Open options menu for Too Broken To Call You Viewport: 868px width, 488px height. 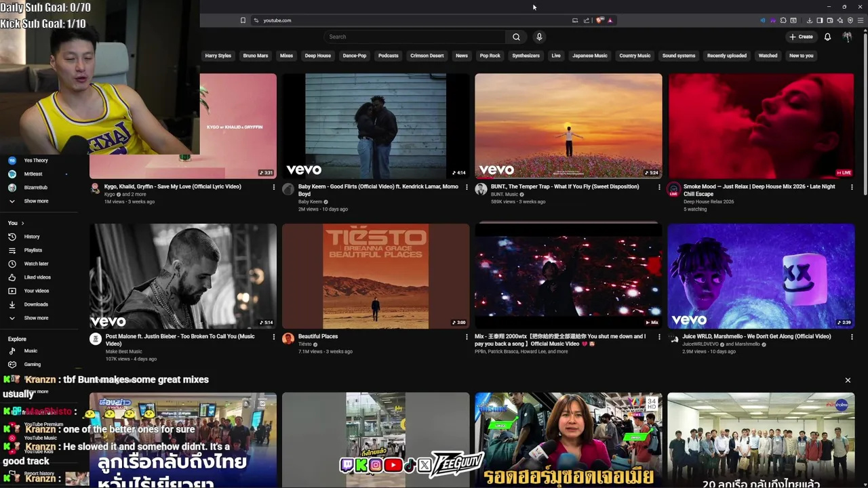(274, 337)
